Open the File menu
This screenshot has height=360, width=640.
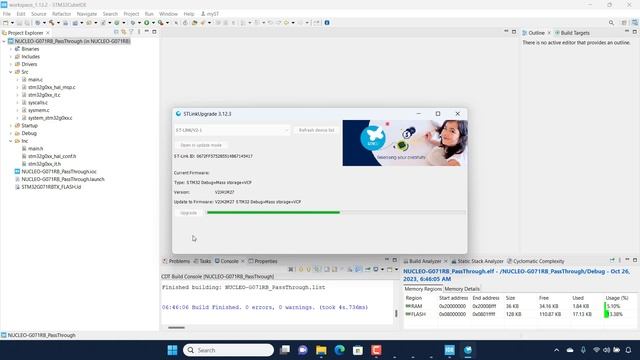coord(7,14)
